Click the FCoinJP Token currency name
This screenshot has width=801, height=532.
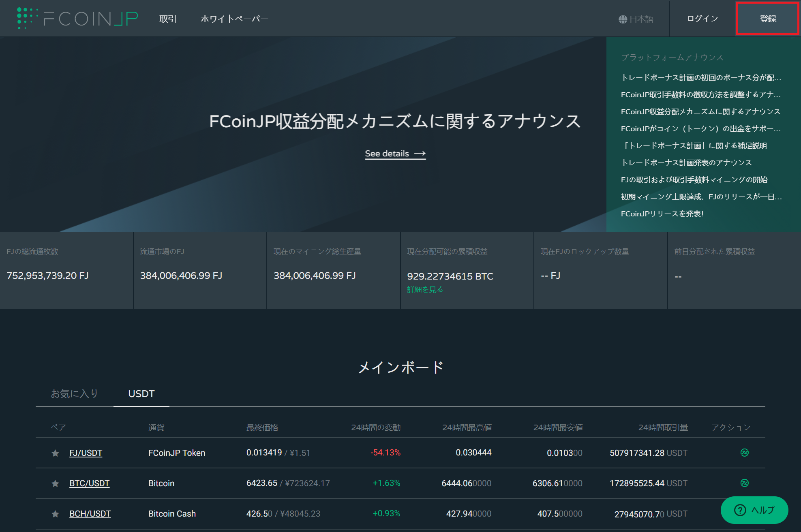click(177, 453)
